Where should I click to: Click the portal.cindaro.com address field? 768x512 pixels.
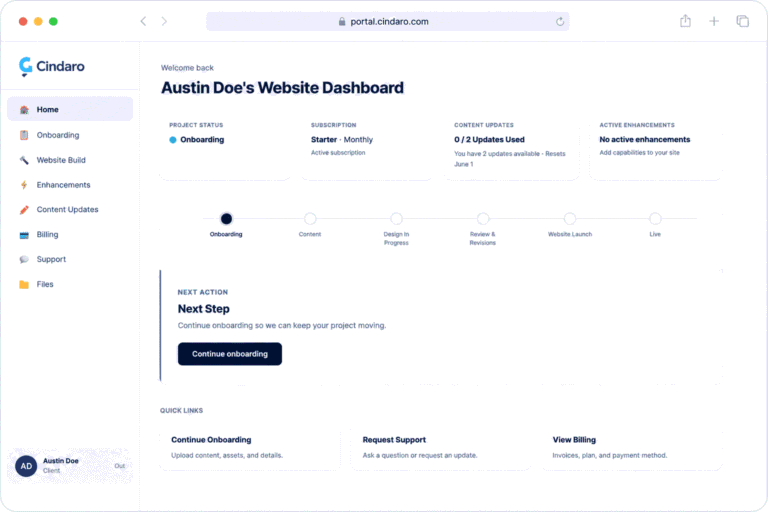coord(387,22)
